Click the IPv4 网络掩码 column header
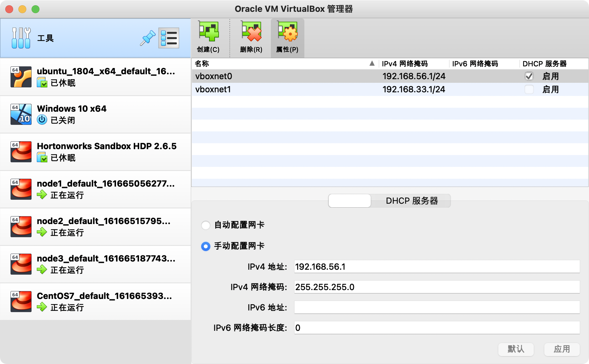This screenshot has width=589, height=364. coord(414,63)
